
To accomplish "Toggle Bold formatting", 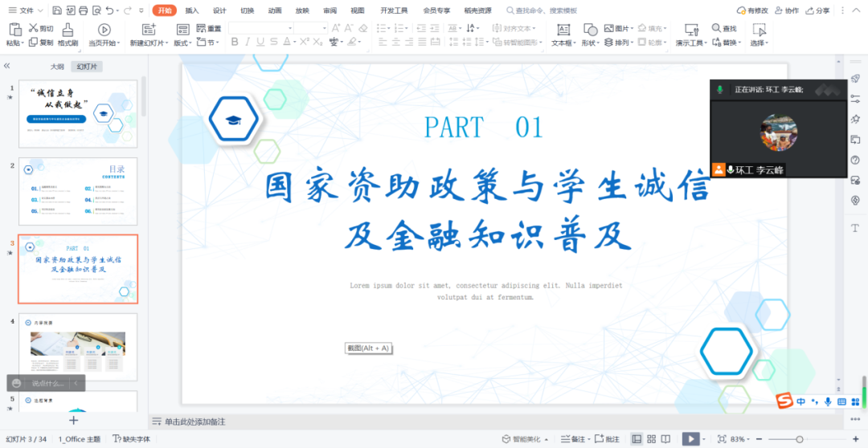I will point(234,42).
